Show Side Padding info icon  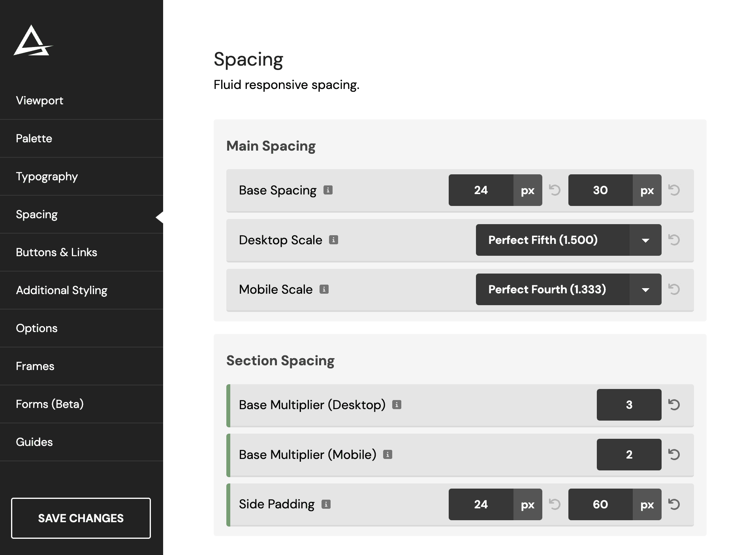pos(326,504)
